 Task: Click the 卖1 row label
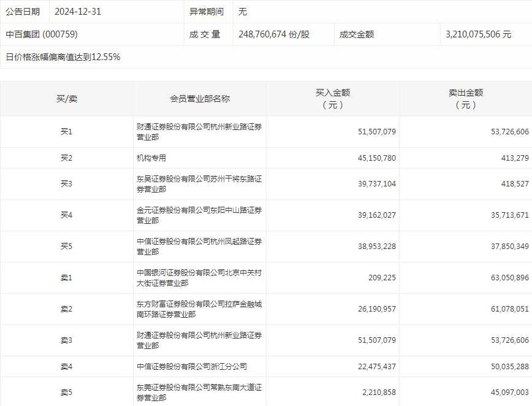tap(67, 278)
